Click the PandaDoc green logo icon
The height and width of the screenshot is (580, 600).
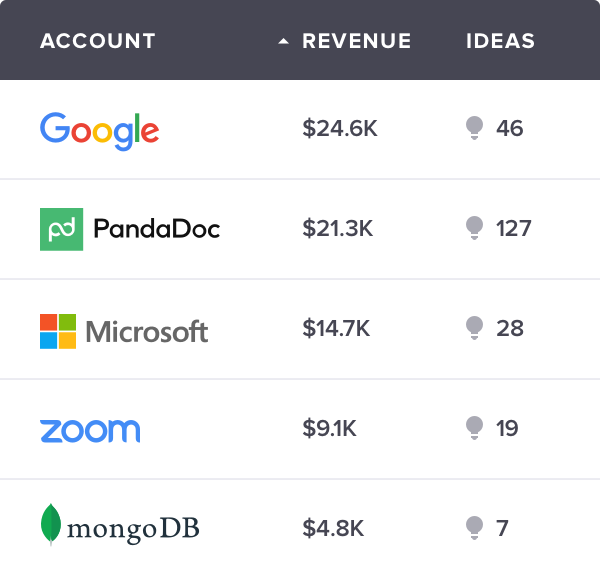tap(62, 229)
